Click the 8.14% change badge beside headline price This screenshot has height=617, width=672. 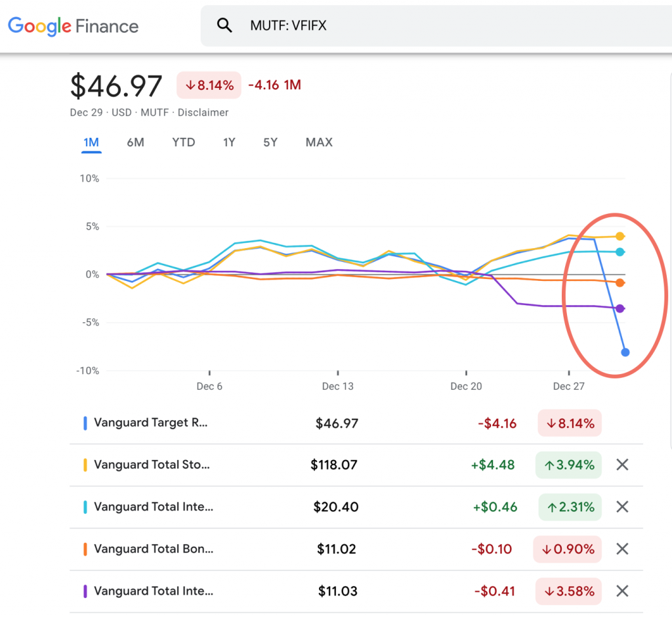(209, 85)
